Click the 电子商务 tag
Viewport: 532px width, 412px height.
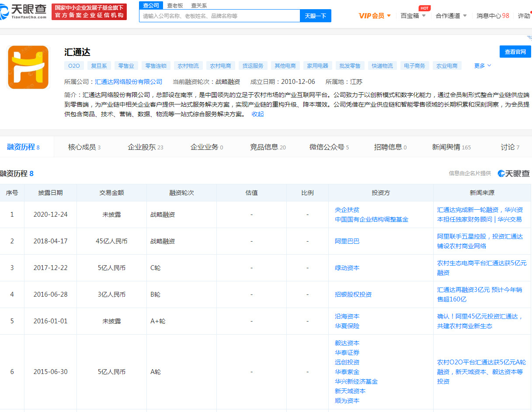click(x=414, y=66)
